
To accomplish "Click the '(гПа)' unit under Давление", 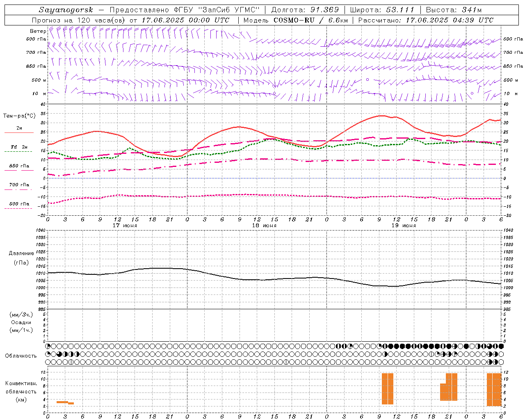I will point(21,263).
